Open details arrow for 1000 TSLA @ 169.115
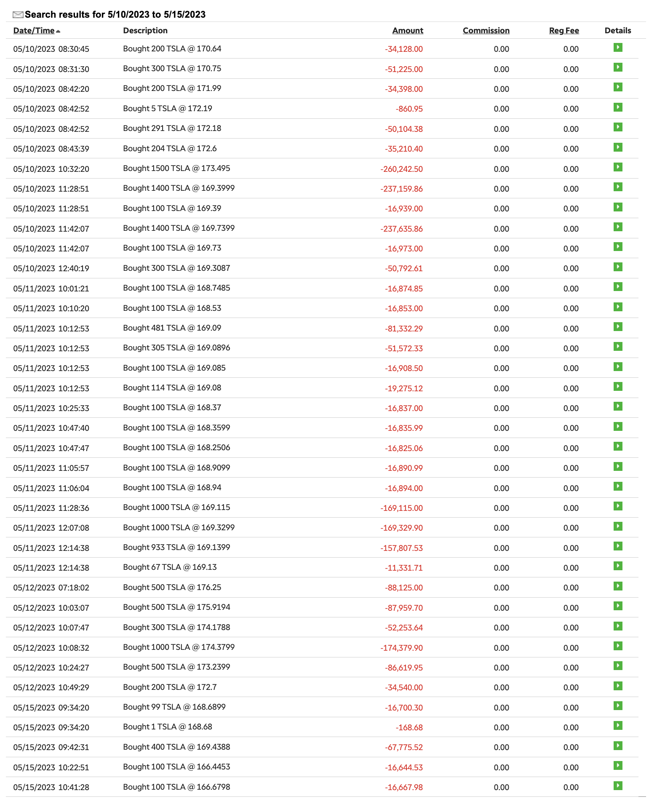 click(x=618, y=506)
